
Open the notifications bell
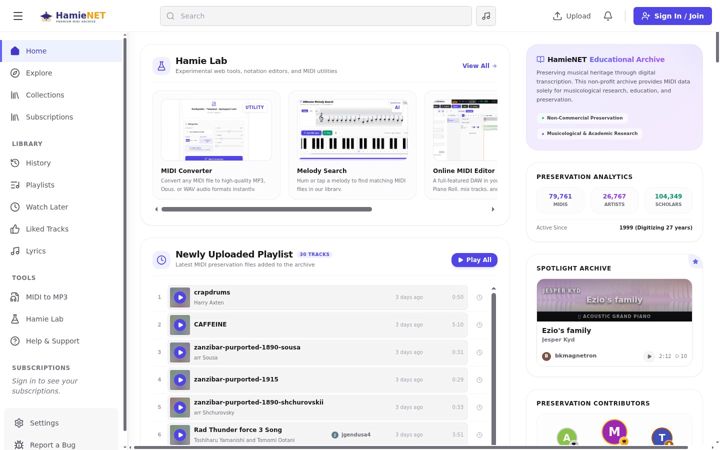click(x=608, y=16)
